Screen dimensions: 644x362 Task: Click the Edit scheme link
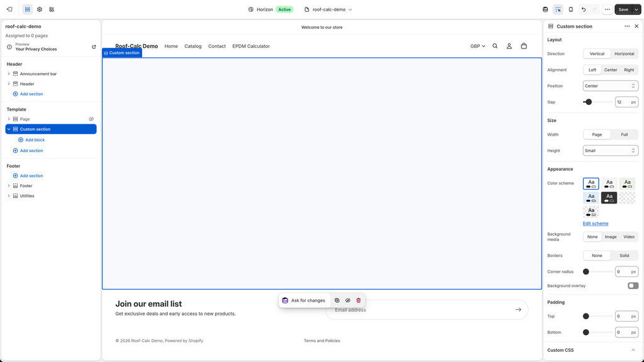coord(595,223)
